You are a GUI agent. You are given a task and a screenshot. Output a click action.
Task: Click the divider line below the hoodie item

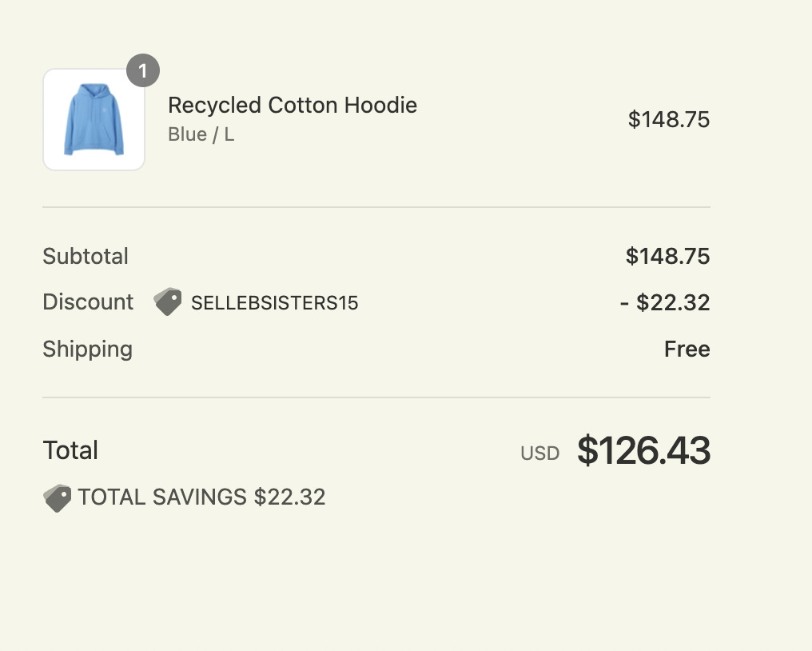(376, 207)
